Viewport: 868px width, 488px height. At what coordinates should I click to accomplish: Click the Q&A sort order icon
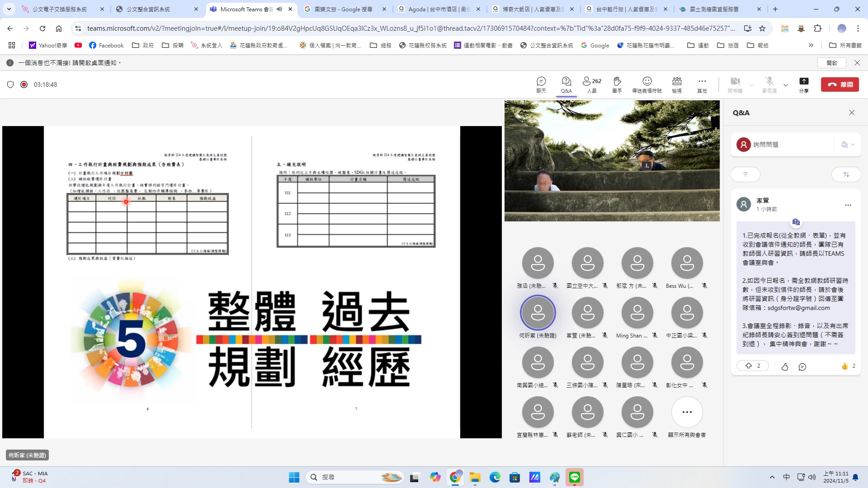tap(846, 174)
